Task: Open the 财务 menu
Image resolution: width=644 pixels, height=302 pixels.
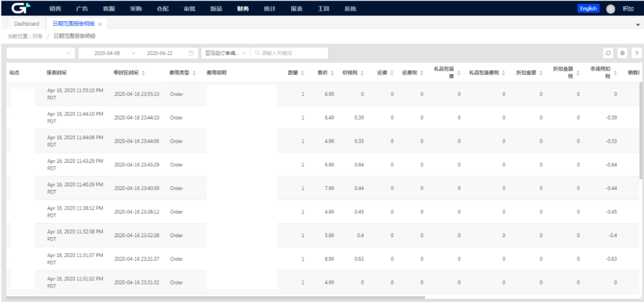Action: [x=243, y=9]
